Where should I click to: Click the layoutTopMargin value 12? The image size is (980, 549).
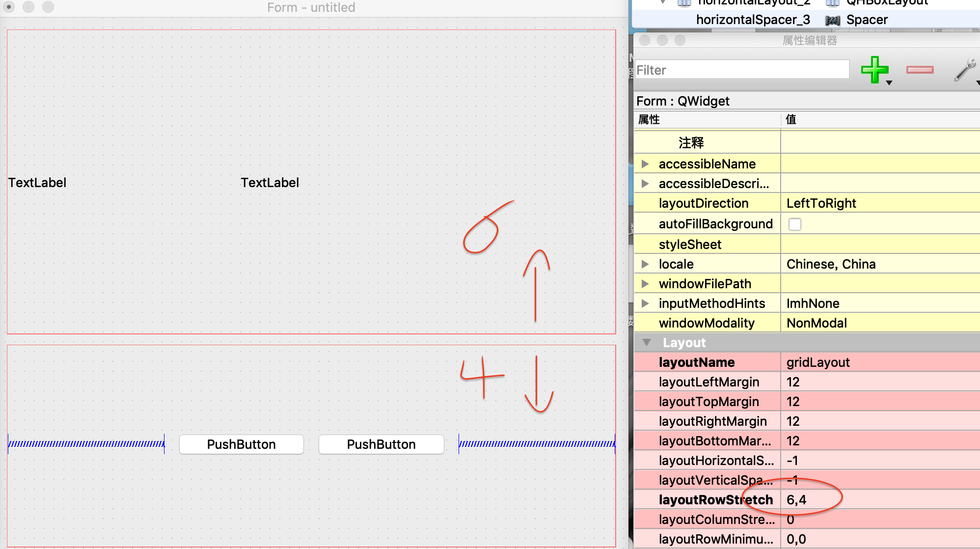pos(793,402)
